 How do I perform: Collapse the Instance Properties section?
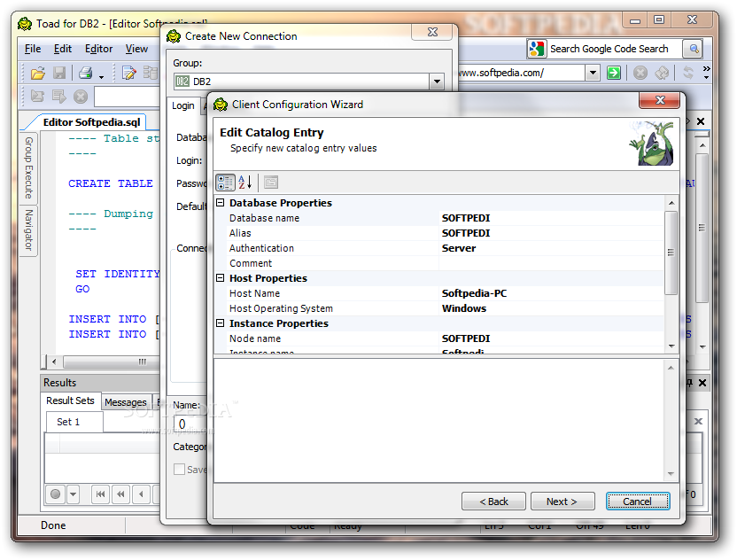tap(220, 323)
